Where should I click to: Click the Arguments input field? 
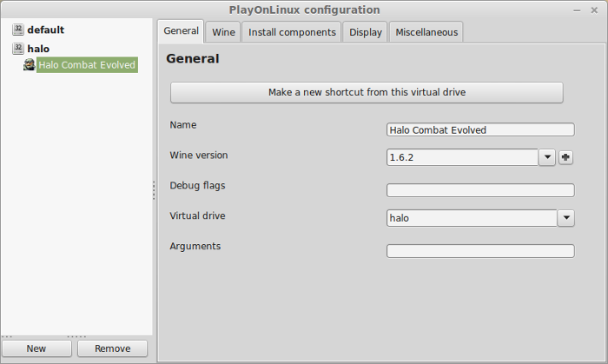[x=480, y=251]
